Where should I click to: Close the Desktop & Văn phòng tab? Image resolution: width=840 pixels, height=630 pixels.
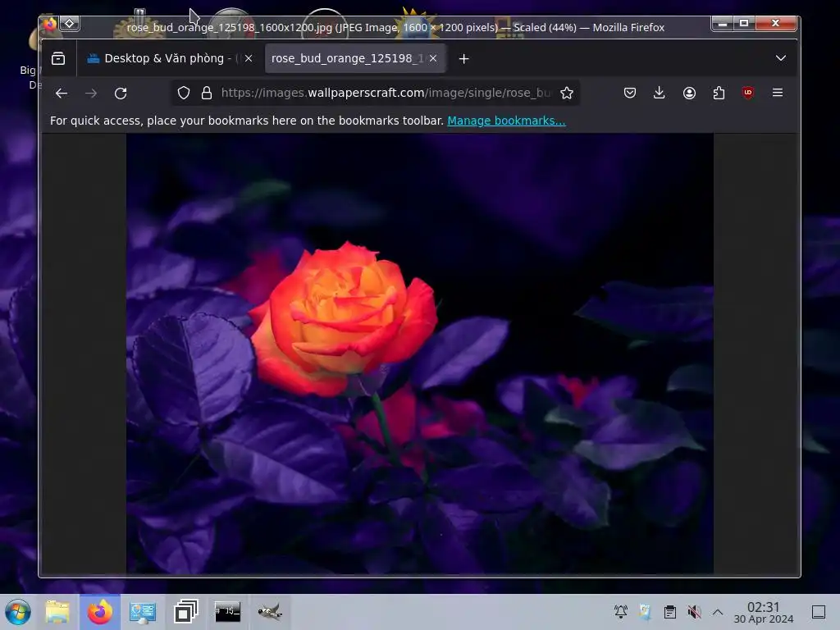[249, 58]
